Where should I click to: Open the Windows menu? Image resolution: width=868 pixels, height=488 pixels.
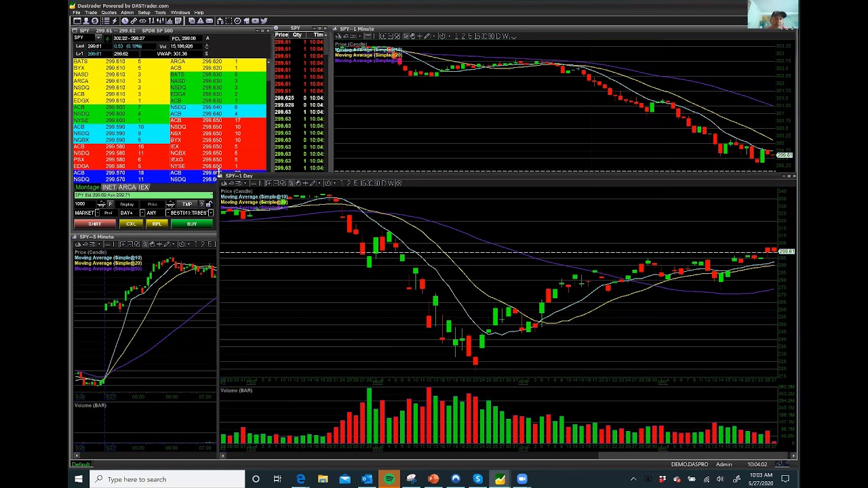180,12
